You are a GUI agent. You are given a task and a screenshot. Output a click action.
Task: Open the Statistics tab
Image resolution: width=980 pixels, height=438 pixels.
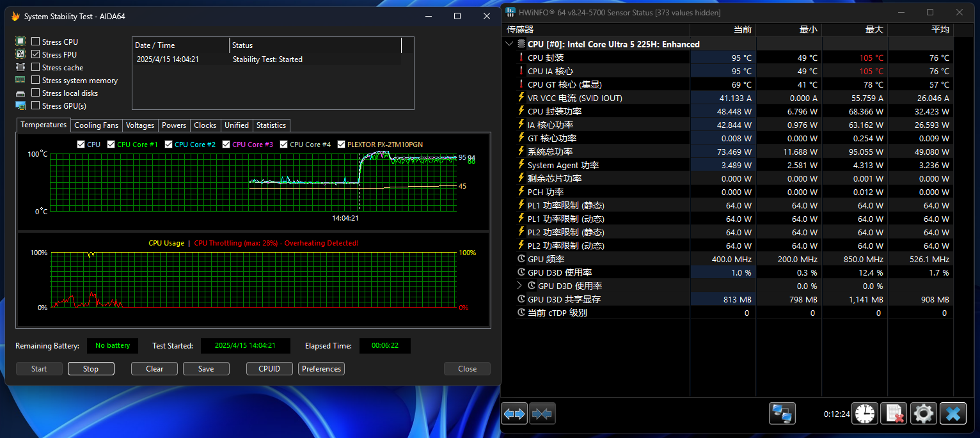pos(271,125)
